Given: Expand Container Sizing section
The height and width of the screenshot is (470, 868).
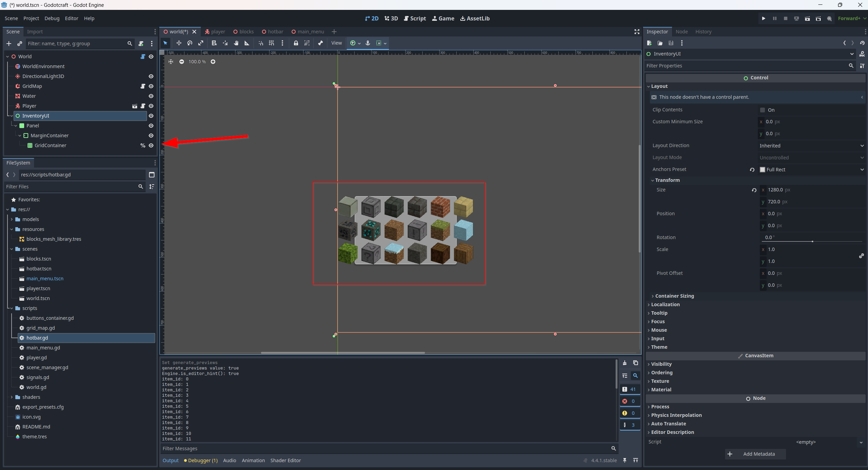Looking at the screenshot, I should tap(674, 296).
